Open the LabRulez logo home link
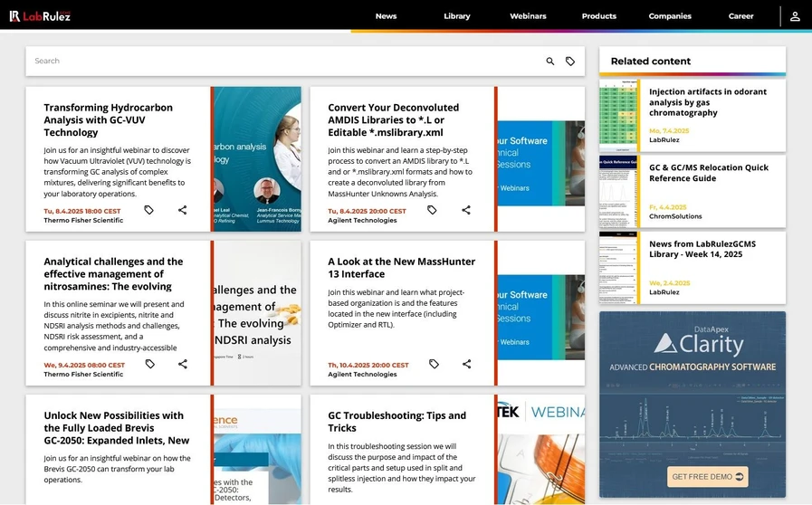This screenshot has width=812, height=505. click(40, 16)
